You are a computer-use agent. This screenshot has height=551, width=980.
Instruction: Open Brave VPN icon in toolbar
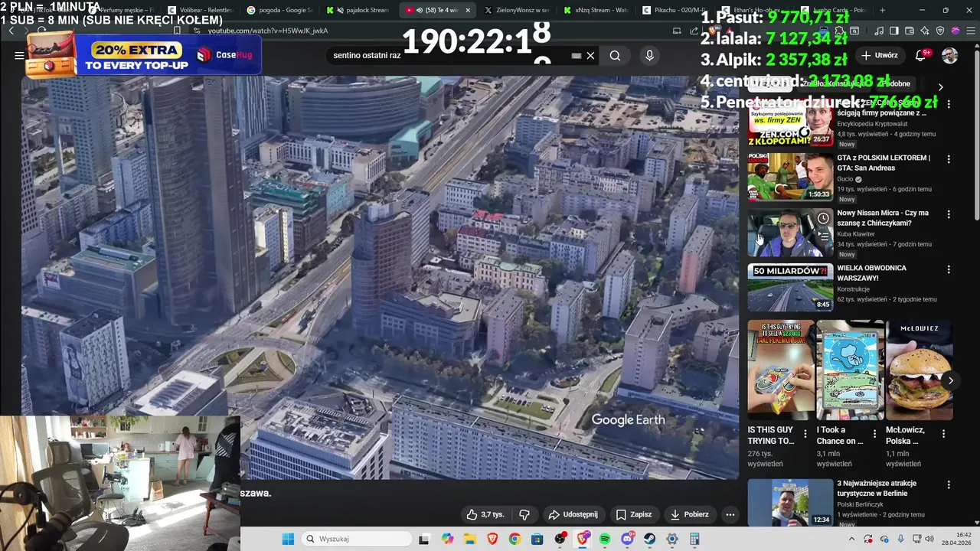tap(940, 31)
